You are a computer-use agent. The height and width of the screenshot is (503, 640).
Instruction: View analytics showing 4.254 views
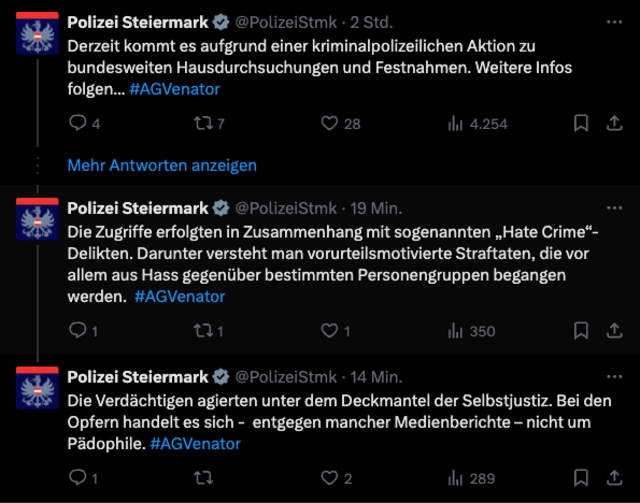[x=456, y=124]
